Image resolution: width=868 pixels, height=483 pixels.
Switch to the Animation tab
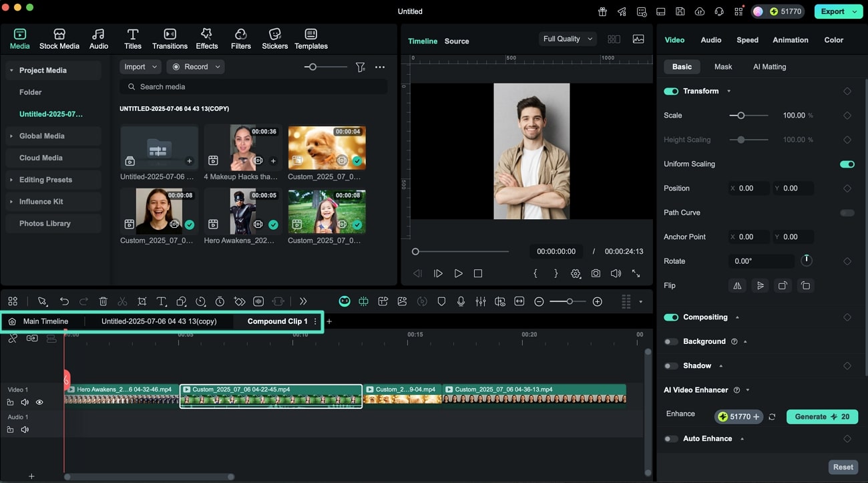click(790, 40)
